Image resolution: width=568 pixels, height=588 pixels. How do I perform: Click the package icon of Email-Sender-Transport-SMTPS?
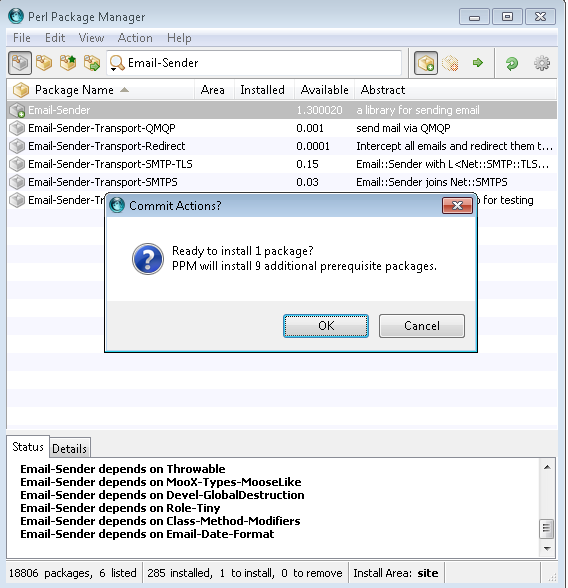(x=17, y=182)
